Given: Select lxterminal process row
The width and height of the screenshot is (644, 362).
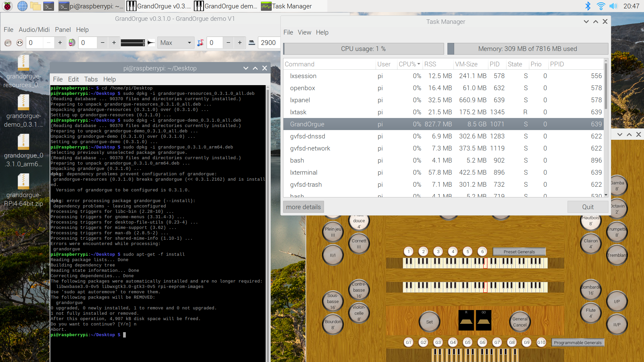Looking at the screenshot, I should point(443,172).
